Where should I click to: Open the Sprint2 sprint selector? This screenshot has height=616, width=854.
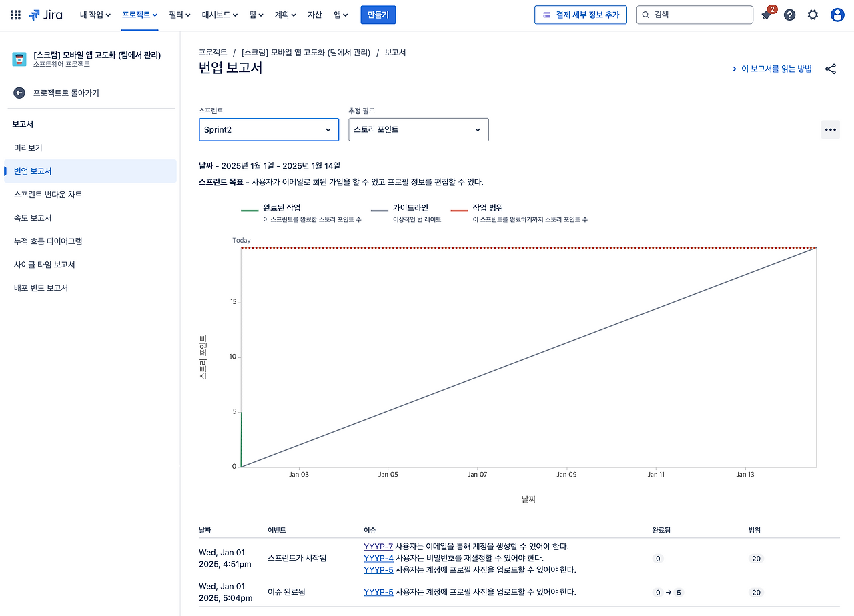tap(269, 129)
